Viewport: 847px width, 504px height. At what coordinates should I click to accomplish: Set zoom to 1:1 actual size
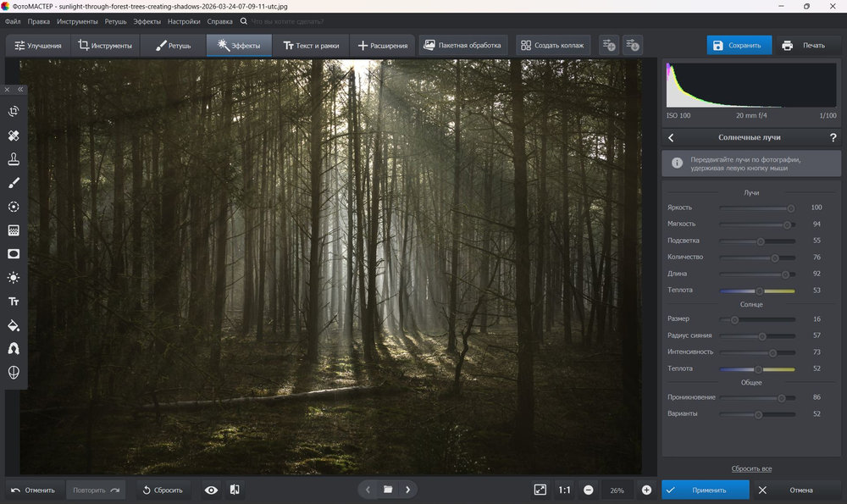pyautogui.click(x=564, y=490)
